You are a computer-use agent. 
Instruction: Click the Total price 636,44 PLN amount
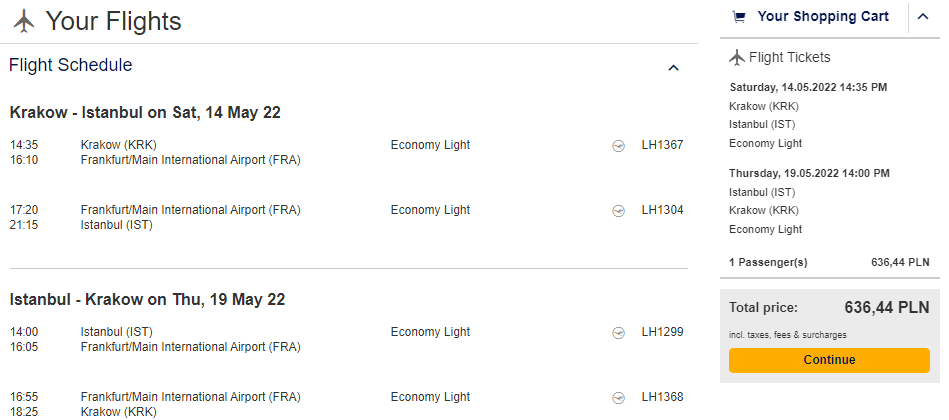(887, 307)
